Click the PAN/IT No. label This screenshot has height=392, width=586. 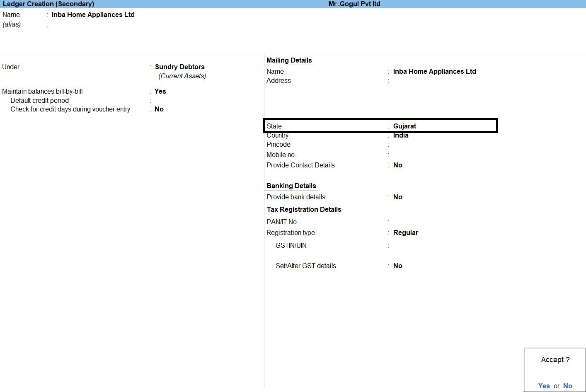click(x=282, y=222)
